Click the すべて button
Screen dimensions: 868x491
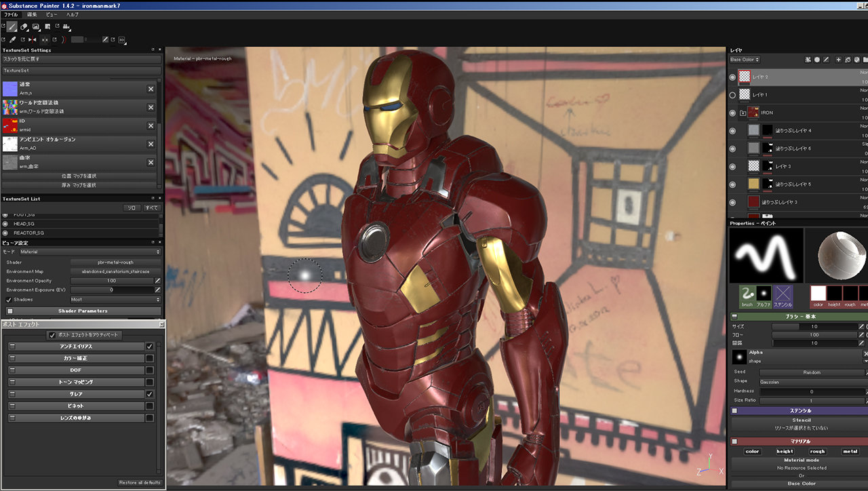coord(152,208)
